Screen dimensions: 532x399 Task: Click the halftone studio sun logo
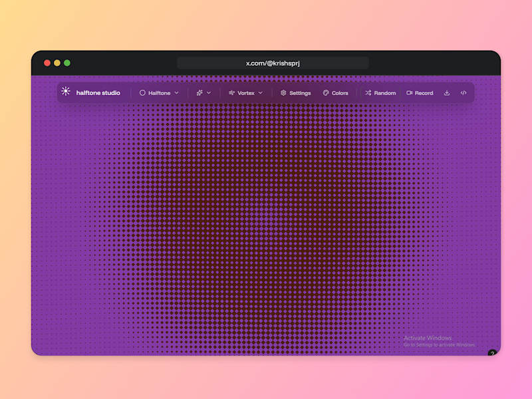pyautogui.click(x=66, y=91)
